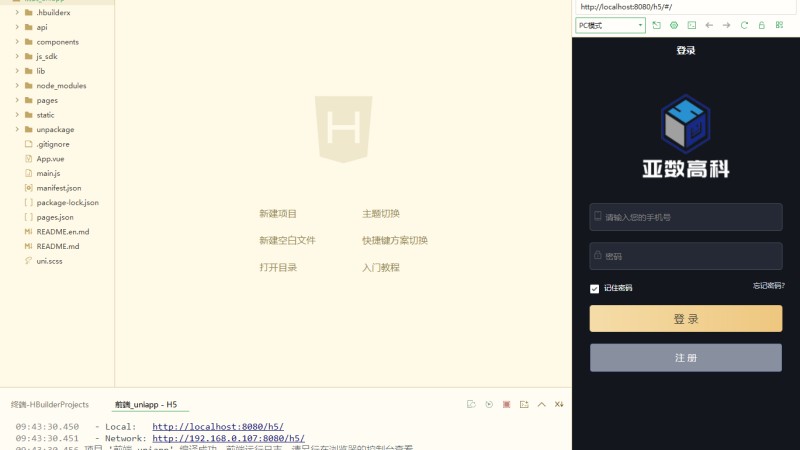Go back in the built-in browser
This screenshot has width=800, height=450.
(709, 25)
